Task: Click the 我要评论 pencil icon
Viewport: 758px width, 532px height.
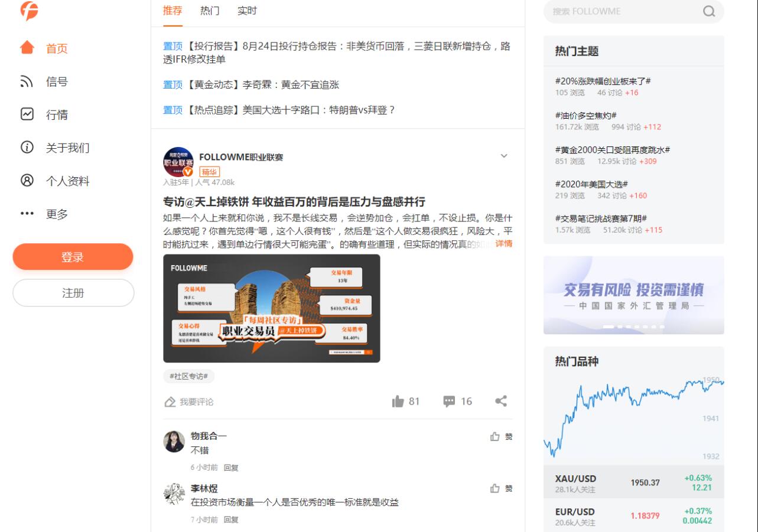Action: 170,402
